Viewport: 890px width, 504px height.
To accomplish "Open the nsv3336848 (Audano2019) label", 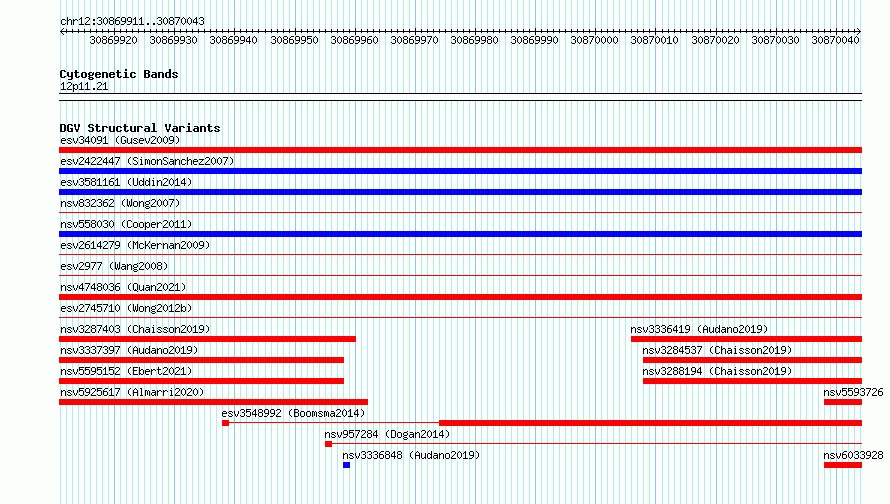I will (411, 455).
